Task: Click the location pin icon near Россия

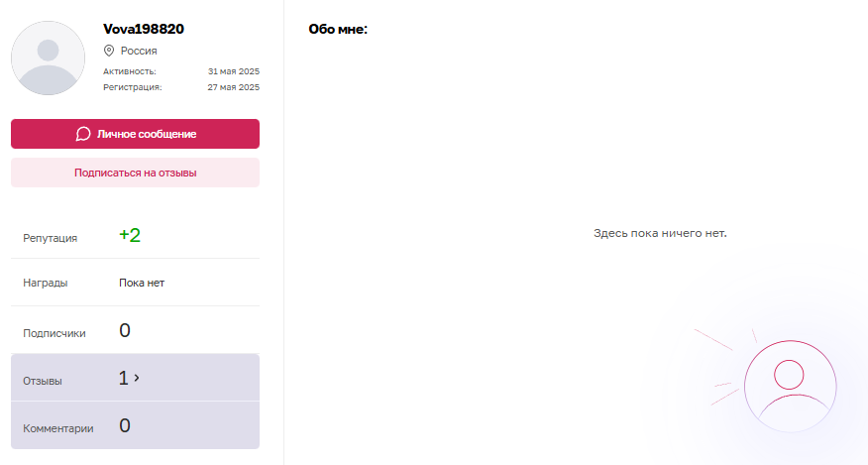Action: [x=109, y=50]
